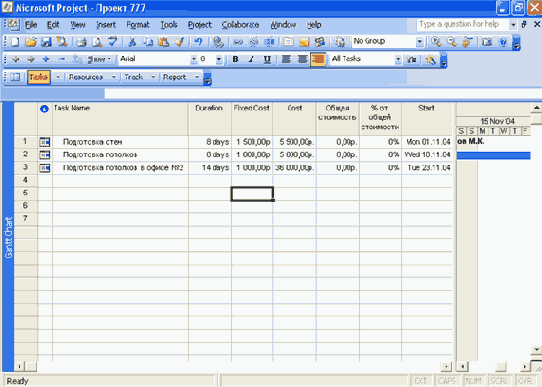This screenshot has width=542, height=387.
Task: Launch the Gantt Chart Wizard
Action: click(x=430, y=60)
